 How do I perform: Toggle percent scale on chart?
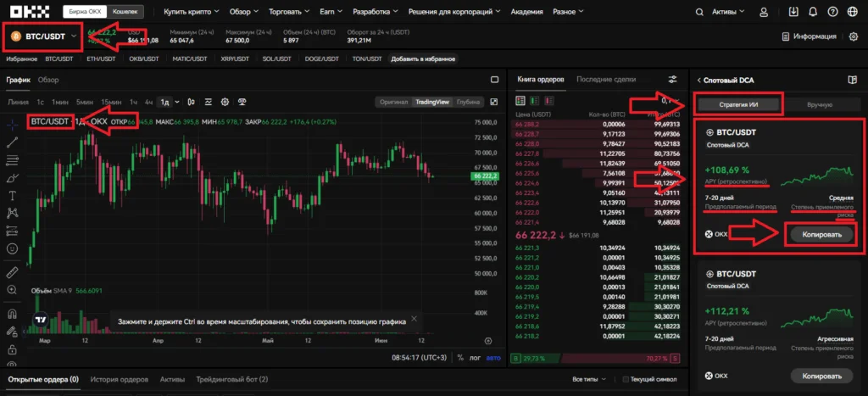point(460,358)
